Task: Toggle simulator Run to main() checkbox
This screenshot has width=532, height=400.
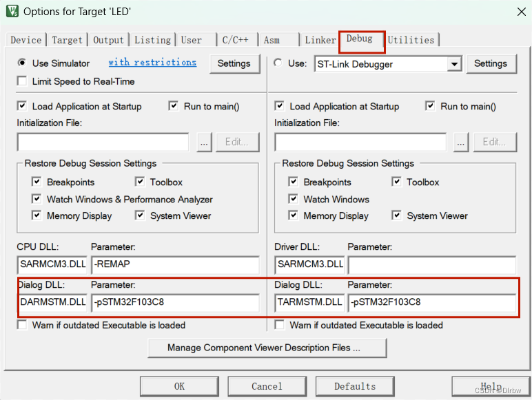Action: click(174, 106)
